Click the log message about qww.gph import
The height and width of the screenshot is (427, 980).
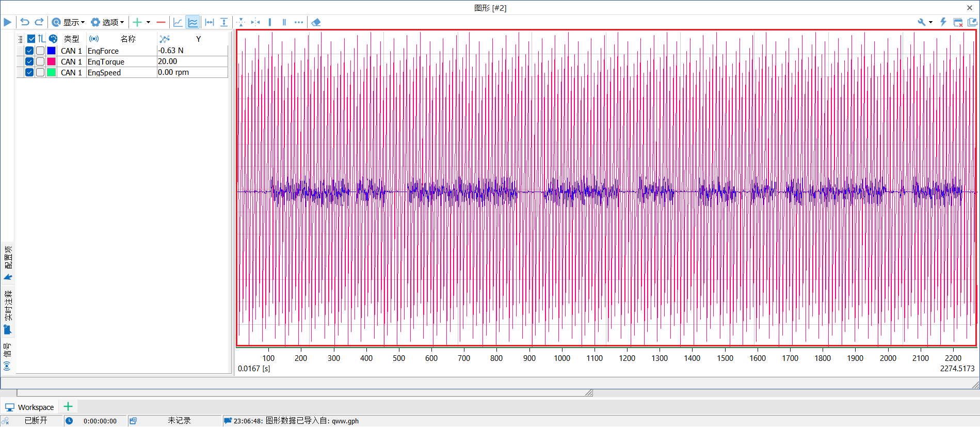(x=296, y=421)
